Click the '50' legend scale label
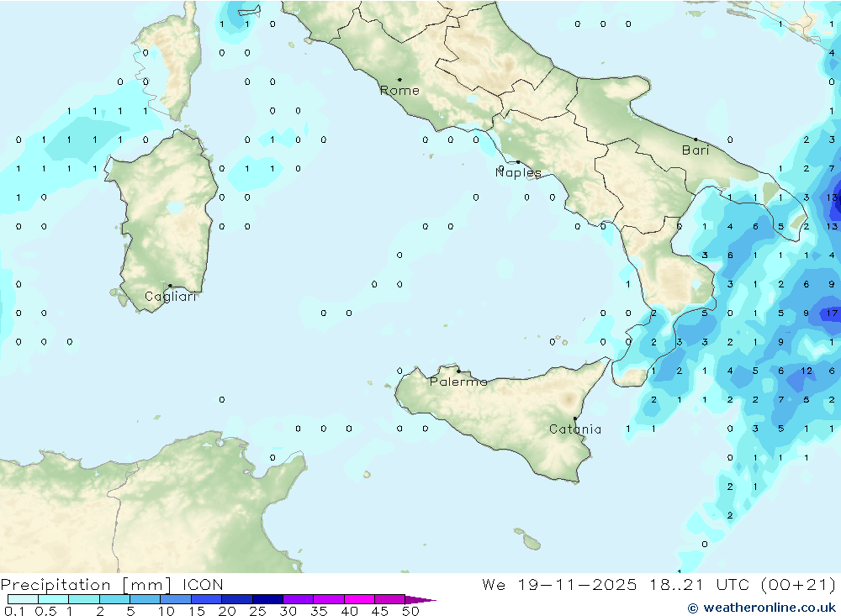Image resolution: width=841 pixels, height=616 pixels. point(411,611)
